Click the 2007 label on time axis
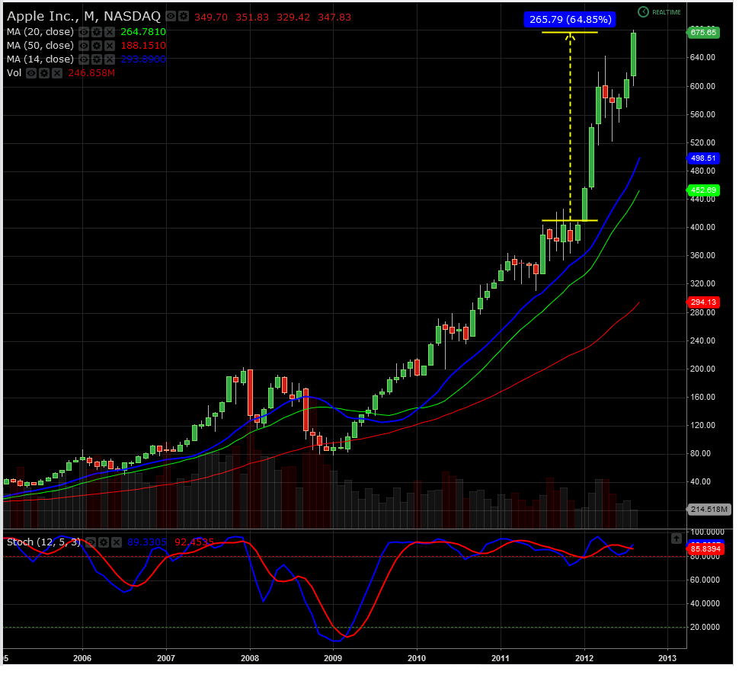The height and width of the screenshot is (700, 739). pos(166,658)
